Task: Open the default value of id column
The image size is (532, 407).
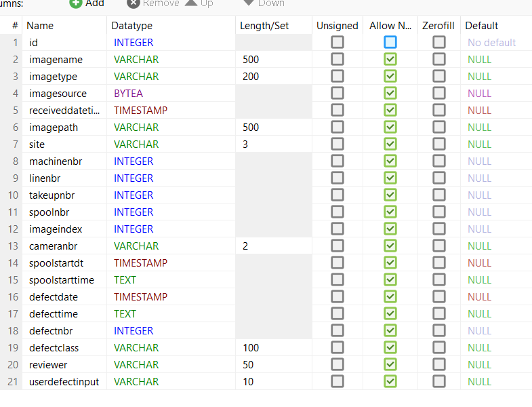Action: click(x=491, y=42)
